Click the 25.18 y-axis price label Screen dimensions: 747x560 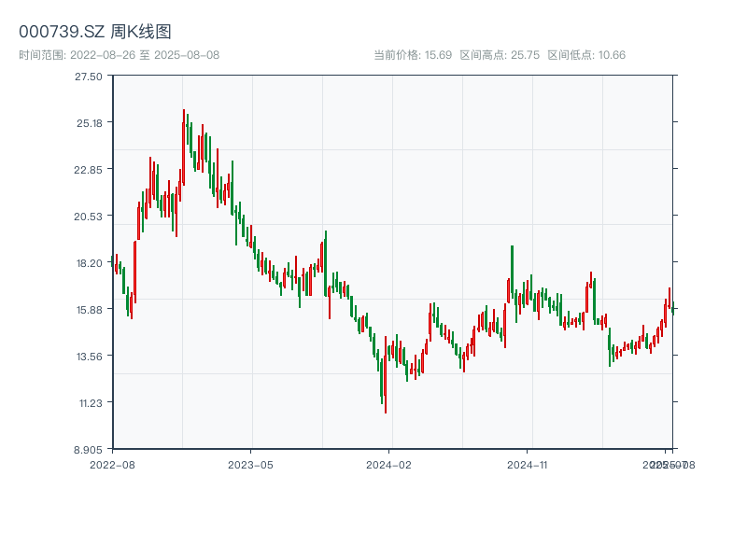(90, 122)
